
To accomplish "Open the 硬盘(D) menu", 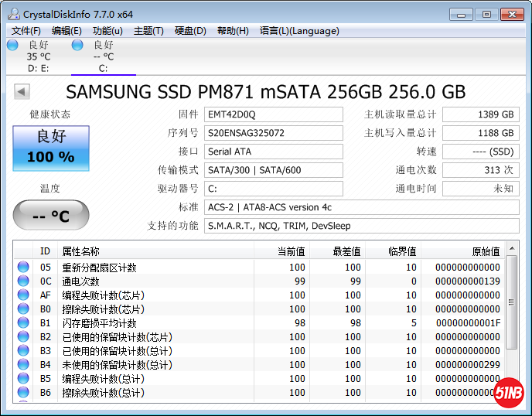I will point(190,31).
